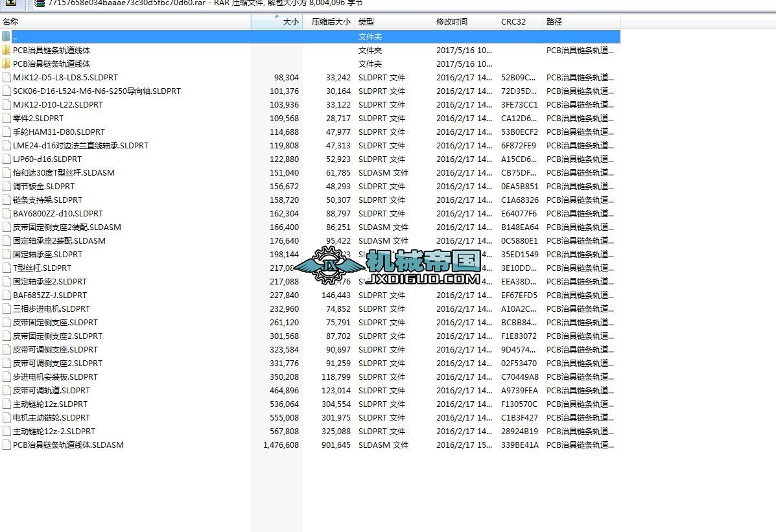Click the compressed size value 118,799
This screenshot has width=776, height=532.
pyautogui.click(x=336, y=376)
